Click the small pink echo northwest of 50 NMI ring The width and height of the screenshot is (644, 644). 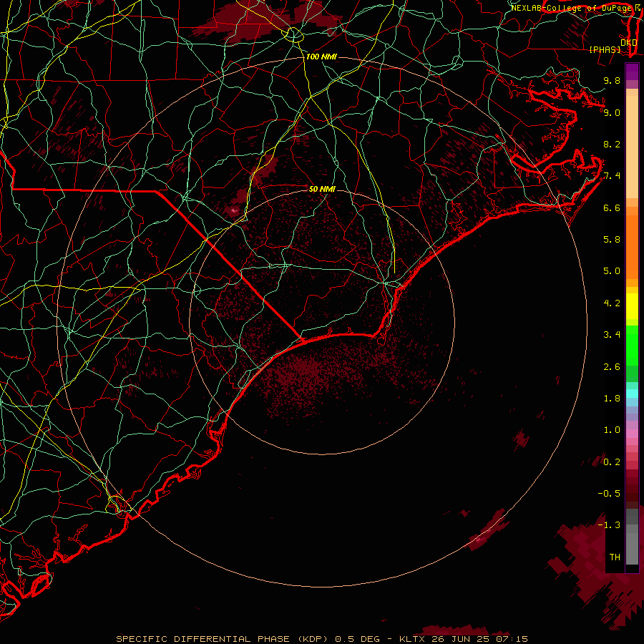[x=235, y=210]
